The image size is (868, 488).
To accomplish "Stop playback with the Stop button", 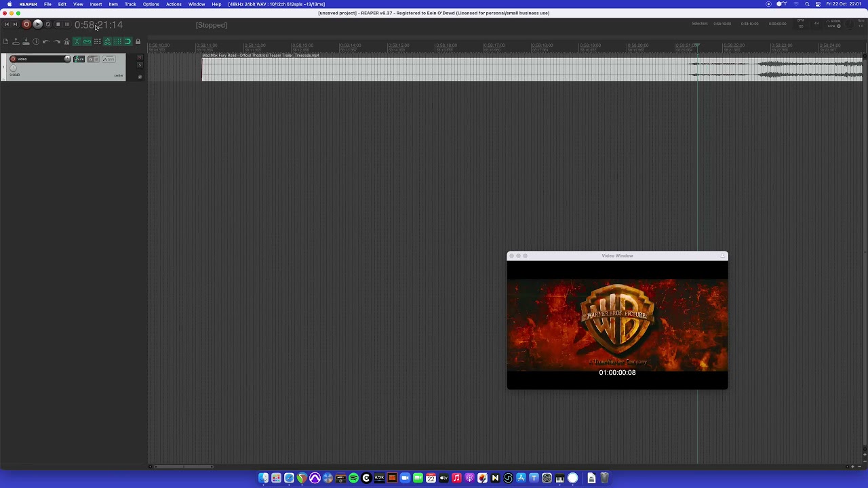I will coord(58,24).
